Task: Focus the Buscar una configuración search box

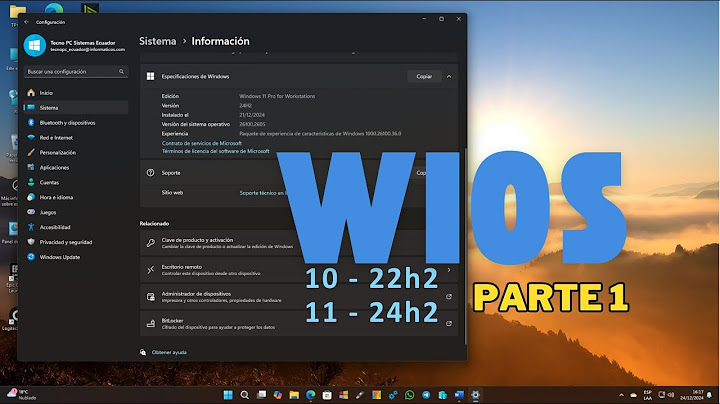Action: 76,72
